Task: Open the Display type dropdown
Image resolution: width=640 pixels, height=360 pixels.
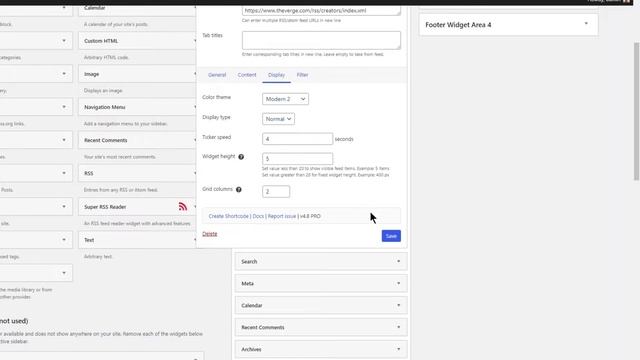Action: (278, 119)
